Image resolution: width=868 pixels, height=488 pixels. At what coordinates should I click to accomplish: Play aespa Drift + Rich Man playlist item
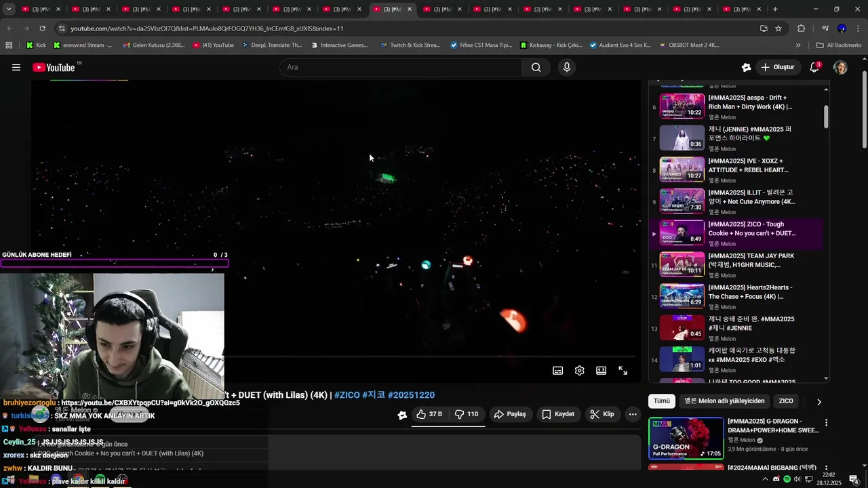(x=739, y=106)
